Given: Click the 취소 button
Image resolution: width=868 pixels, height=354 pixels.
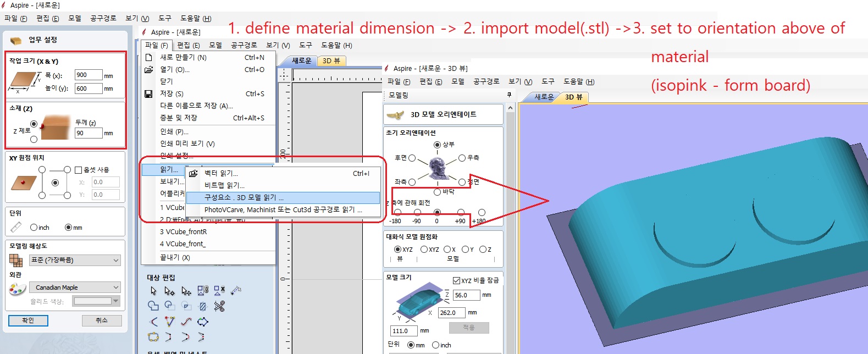Looking at the screenshot, I should click(x=102, y=320).
